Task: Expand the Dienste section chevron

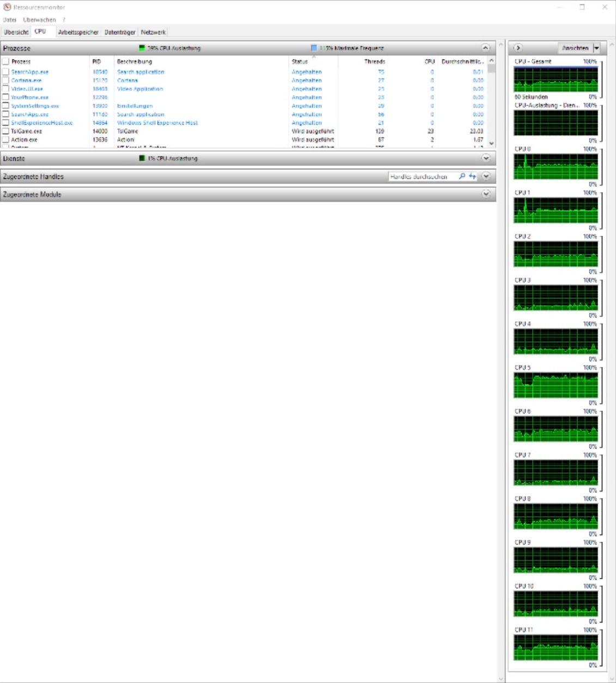Action: tap(486, 158)
